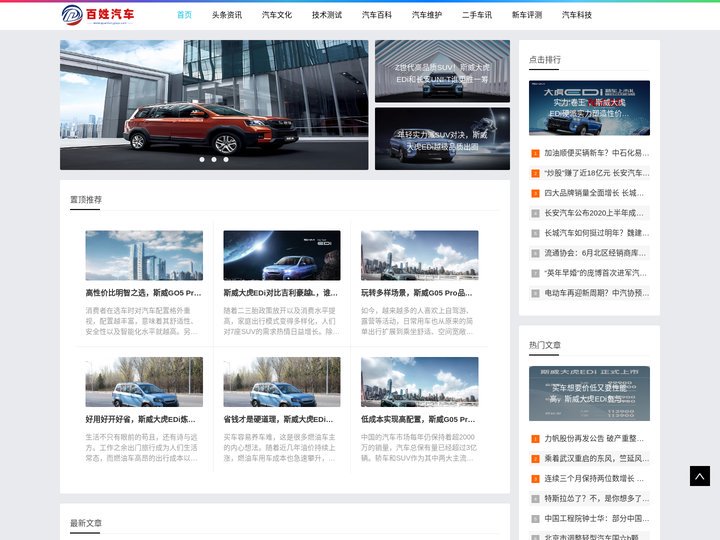Click thumbnail above 高性价比明智之选 article
The height and width of the screenshot is (540, 720).
click(x=144, y=255)
